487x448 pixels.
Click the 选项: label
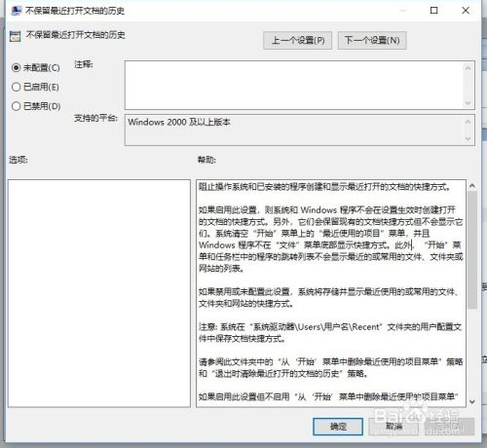click(x=19, y=160)
